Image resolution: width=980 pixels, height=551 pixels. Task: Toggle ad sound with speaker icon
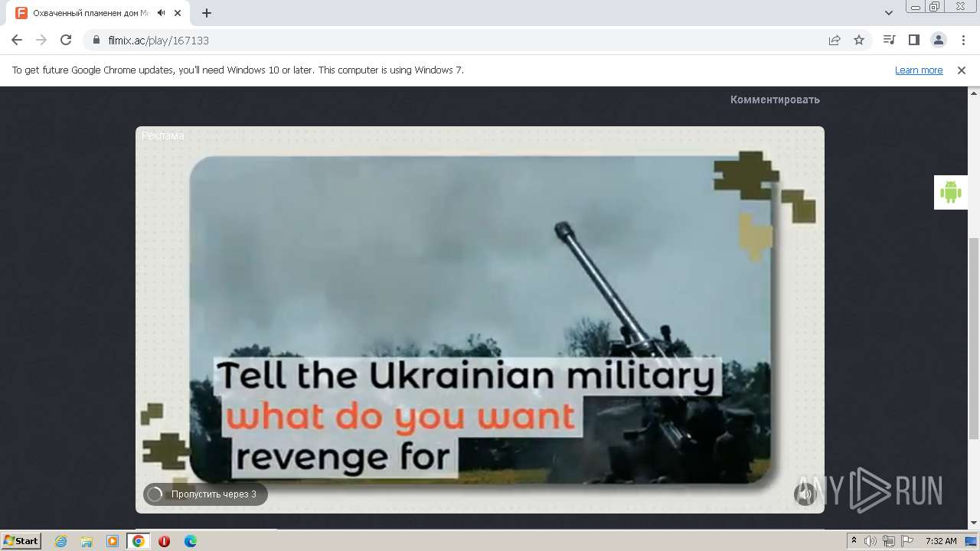coord(805,494)
